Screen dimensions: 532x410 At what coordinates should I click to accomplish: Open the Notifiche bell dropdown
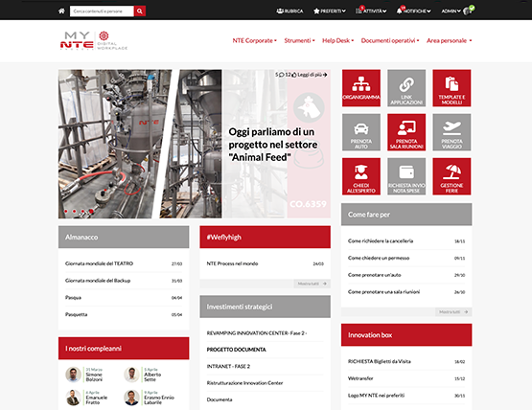coord(413,11)
